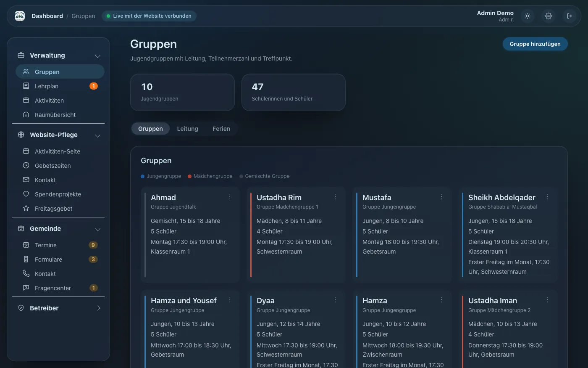This screenshot has height=368, width=588.
Task: Click the Gruppe hinzufügen button
Action: (x=535, y=44)
